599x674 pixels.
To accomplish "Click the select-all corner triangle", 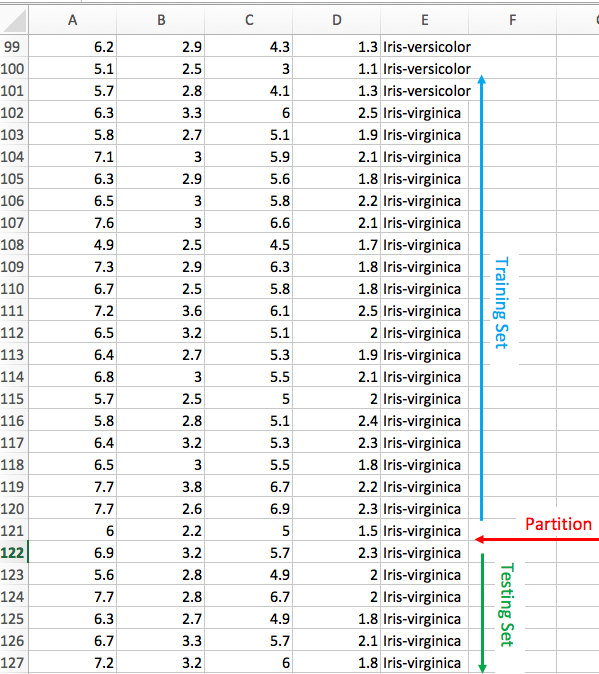I will pyautogui.click(x=14, y=20).
